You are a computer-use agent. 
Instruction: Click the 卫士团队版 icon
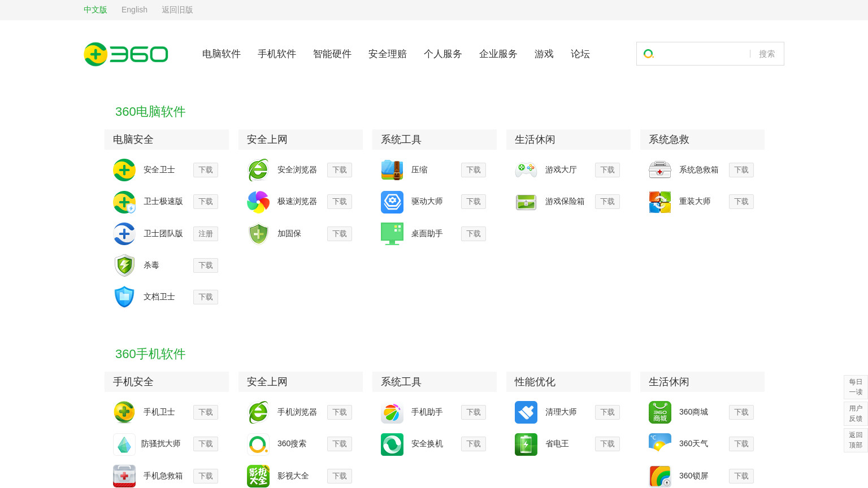[124, 234]
